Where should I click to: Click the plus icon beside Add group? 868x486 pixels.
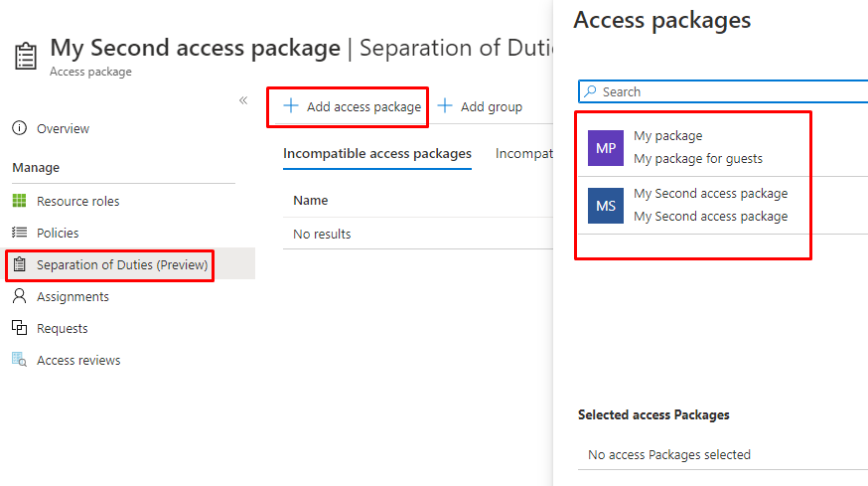click(x=446, y=106)
